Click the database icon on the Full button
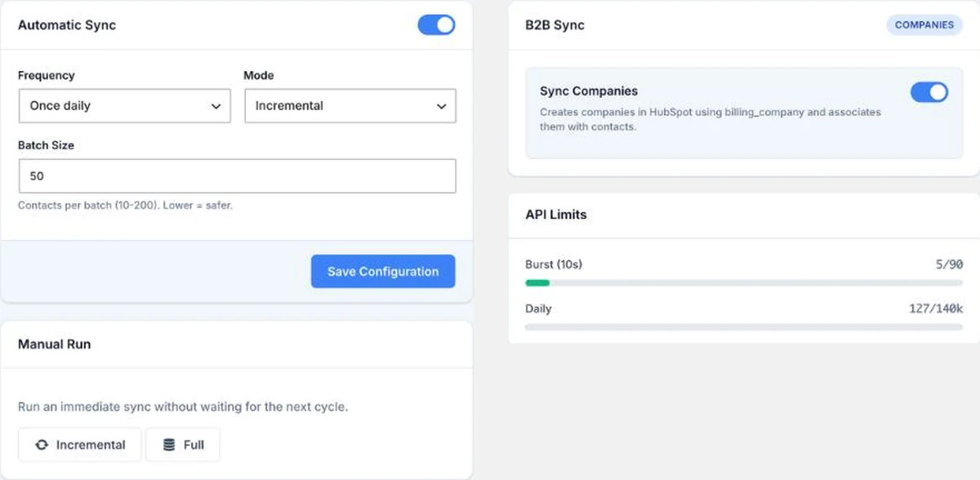The height and width of the screenshot is (480, 980). click(169, 445)
